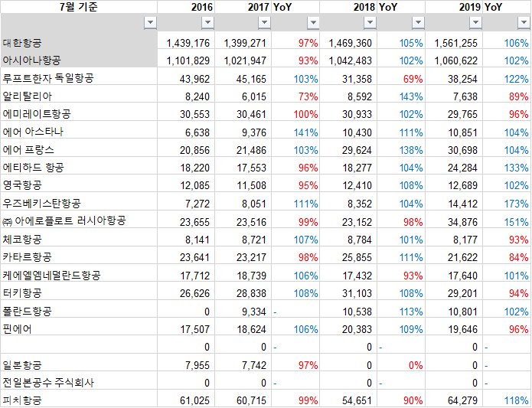
Task: Click the 1,042,483 value for 아시아나항공
Action: click(350, 60)
